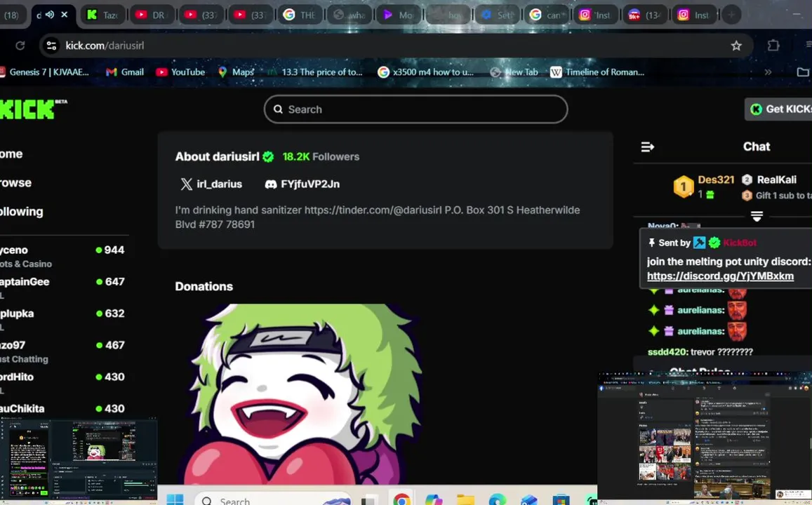Open the Windows Start button

tap(175, 500)
